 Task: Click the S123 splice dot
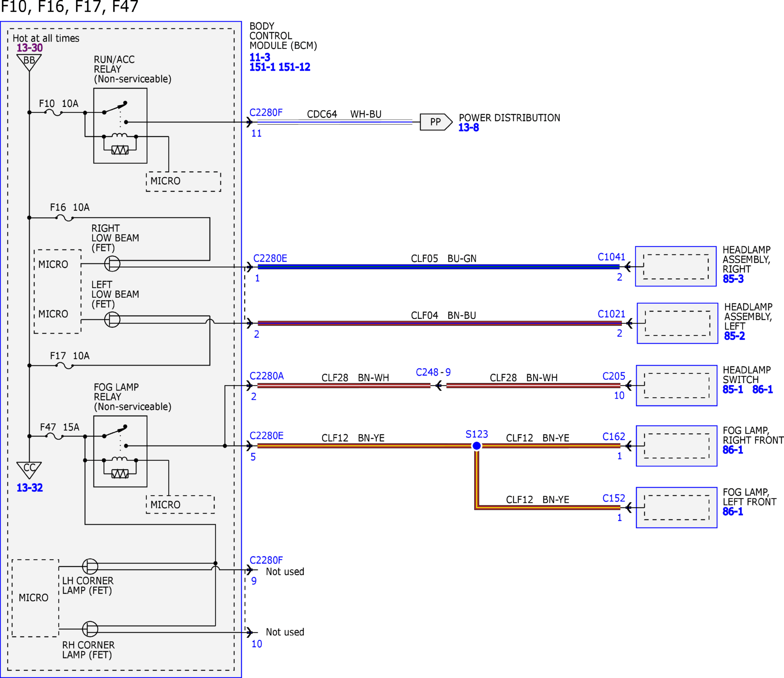coord(477,446)
